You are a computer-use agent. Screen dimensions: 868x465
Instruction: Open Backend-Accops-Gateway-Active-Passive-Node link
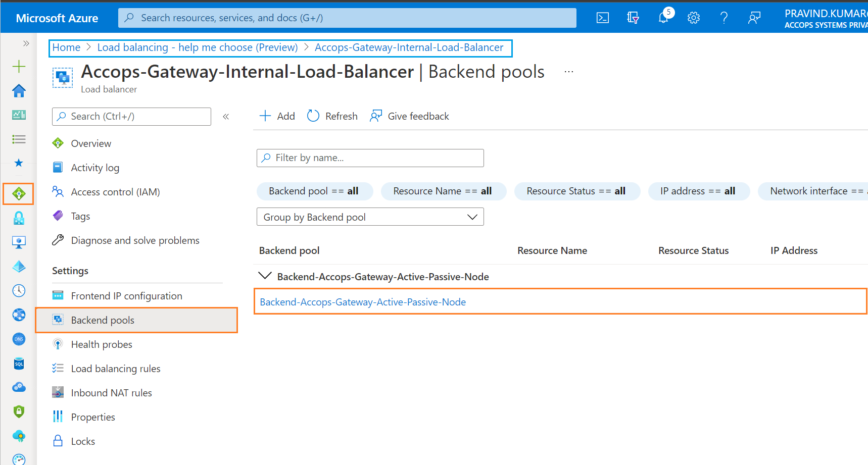coord(363,302)
